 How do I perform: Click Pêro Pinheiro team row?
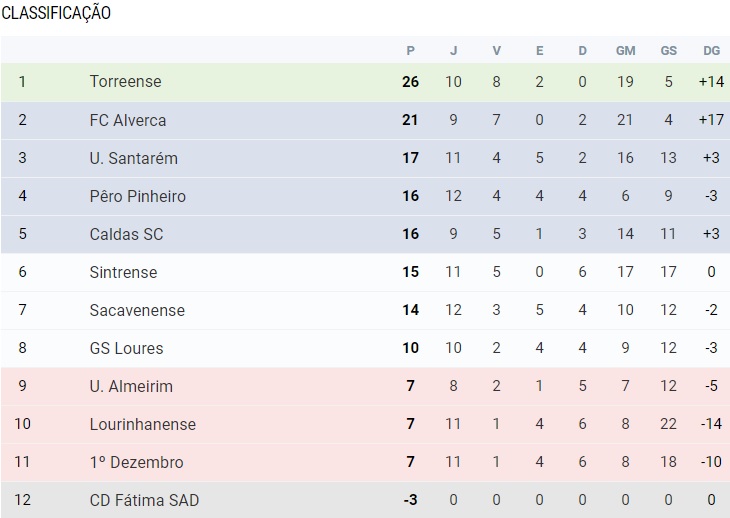[137, 196]
